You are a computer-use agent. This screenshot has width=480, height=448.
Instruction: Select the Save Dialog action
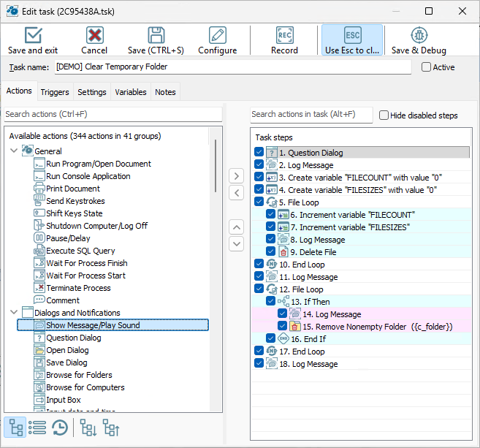(x=66, y=362)
